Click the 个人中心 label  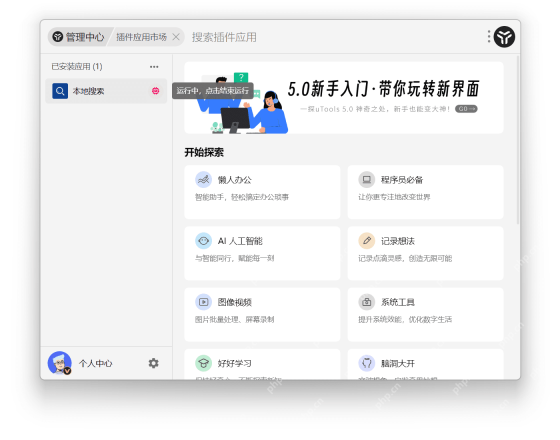tap(95, 364)
